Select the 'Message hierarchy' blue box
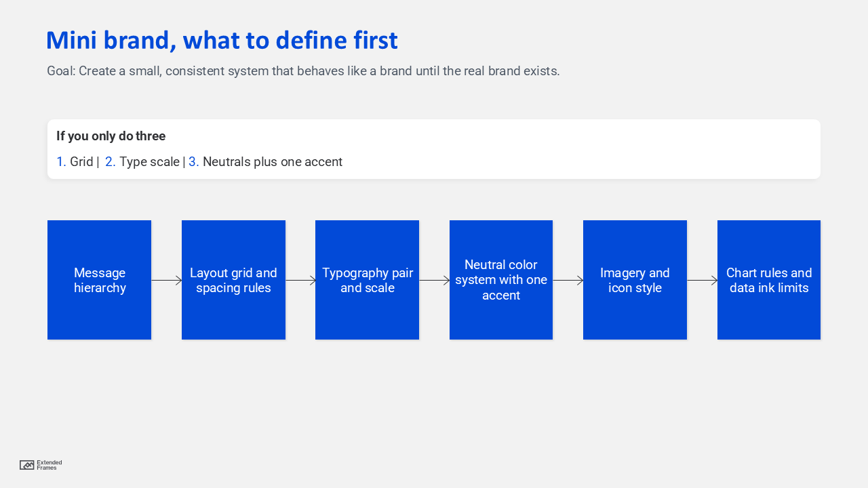Screen dimensions: 868x488 pyautogui.click(x=99, y=280)
